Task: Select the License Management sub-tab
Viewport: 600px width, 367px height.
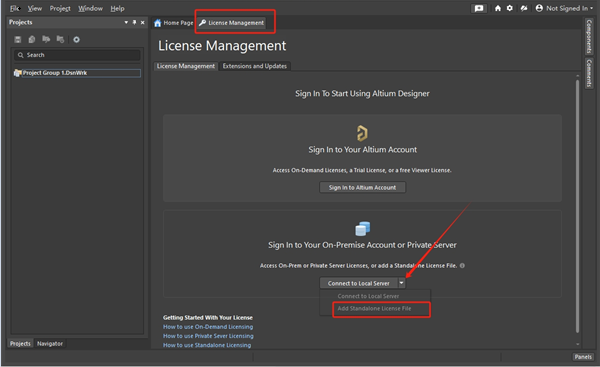Action: coord(186,66)
